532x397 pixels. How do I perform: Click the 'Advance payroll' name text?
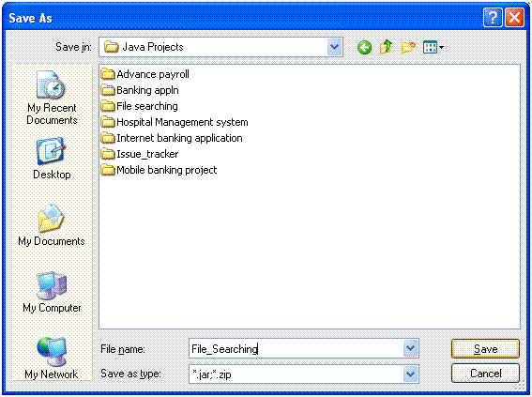tap(153, 74)
